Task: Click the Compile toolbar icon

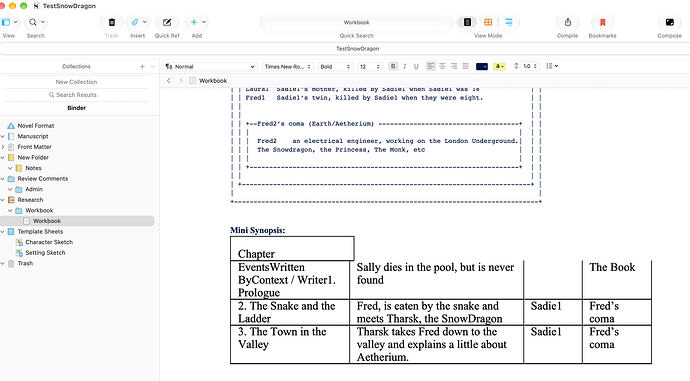Action: (x=568, y=22)
